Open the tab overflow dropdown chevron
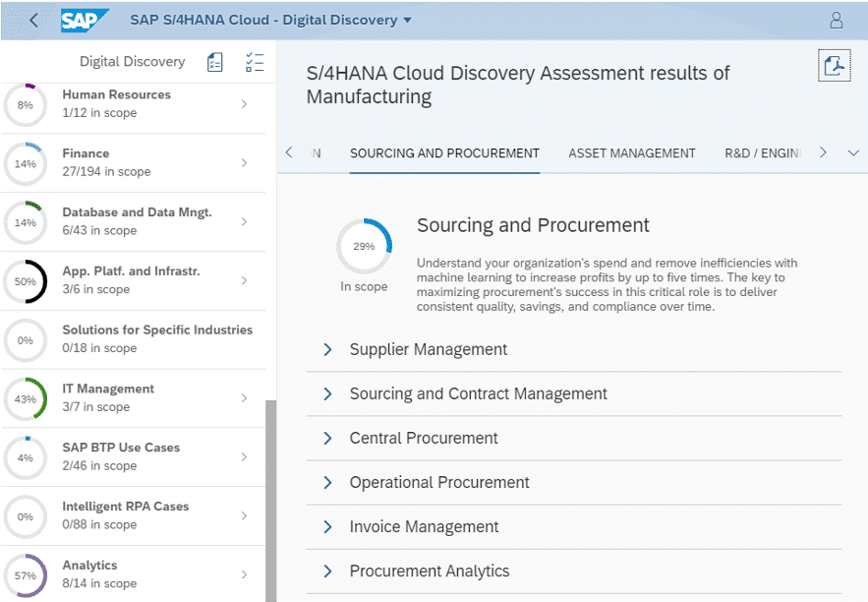 coord(853,152)
